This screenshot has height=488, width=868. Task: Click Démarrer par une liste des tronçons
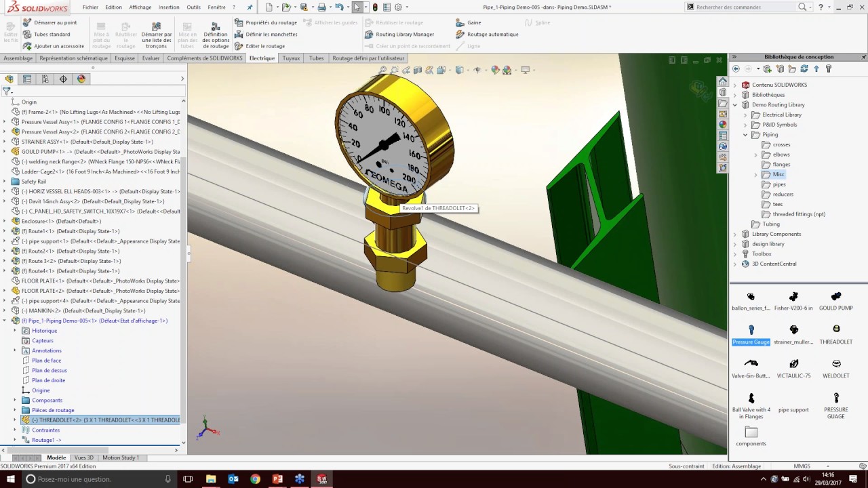pyautogui.click(x=157, y=35)
